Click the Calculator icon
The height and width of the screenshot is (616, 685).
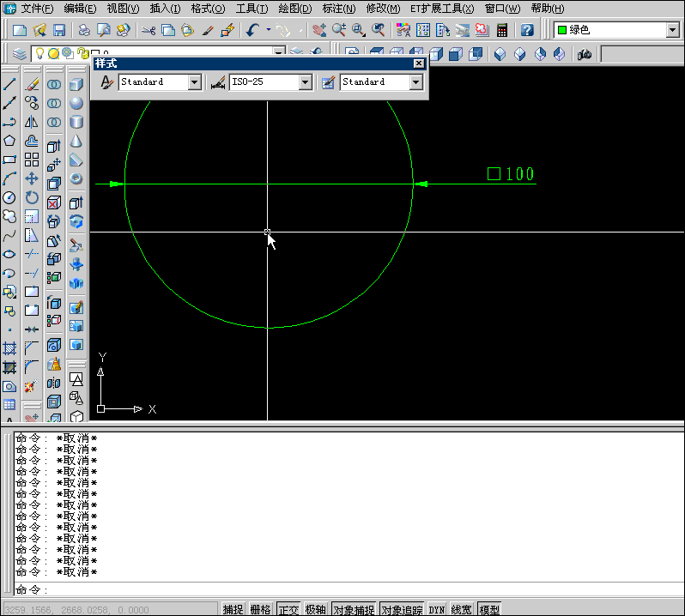tap(502, 30)
